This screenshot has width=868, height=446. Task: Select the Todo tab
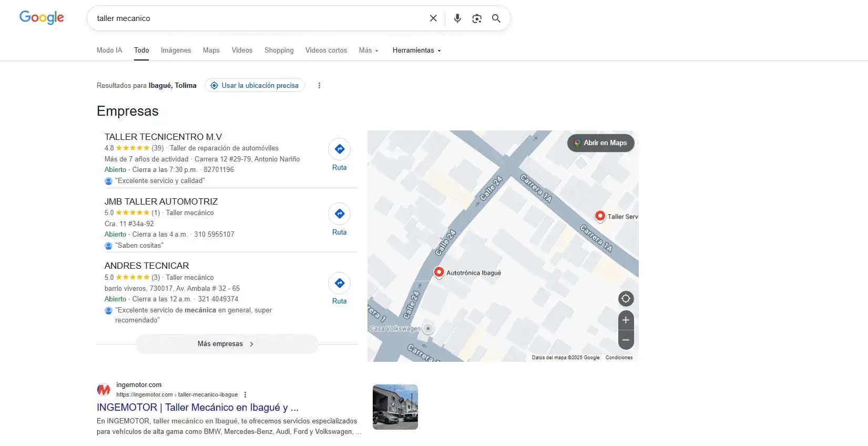(x=141, y=50)
